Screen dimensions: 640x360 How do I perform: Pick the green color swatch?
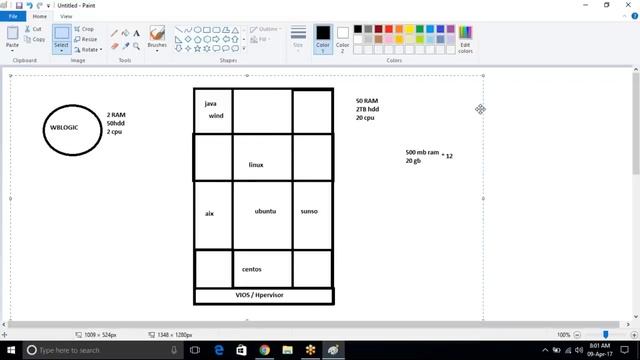coord(420,29)
